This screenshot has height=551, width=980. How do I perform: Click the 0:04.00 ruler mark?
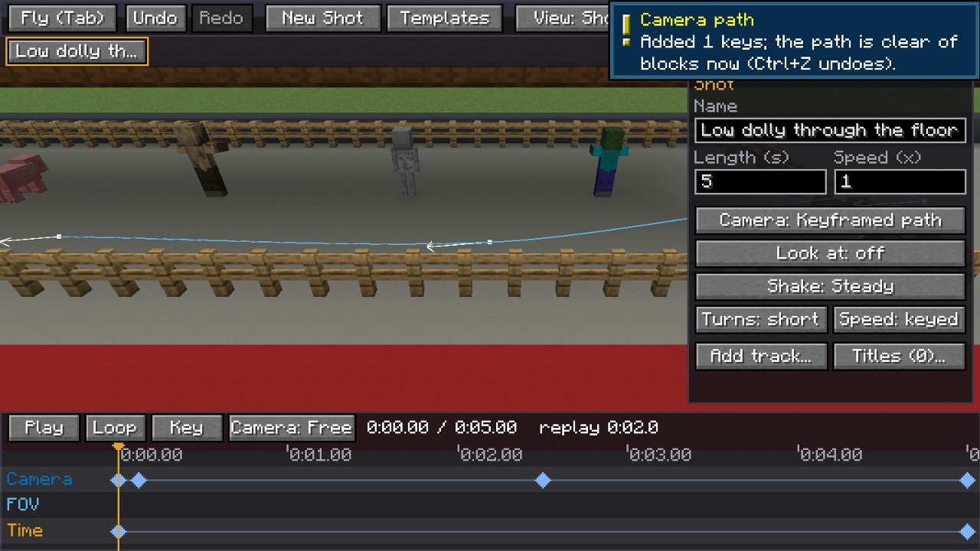click(x=830, y=455)
